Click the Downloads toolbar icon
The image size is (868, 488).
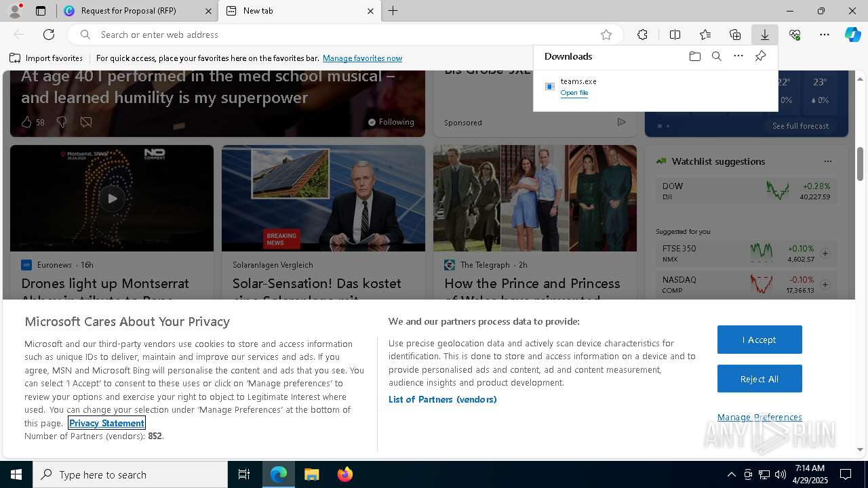coord(765,35)
